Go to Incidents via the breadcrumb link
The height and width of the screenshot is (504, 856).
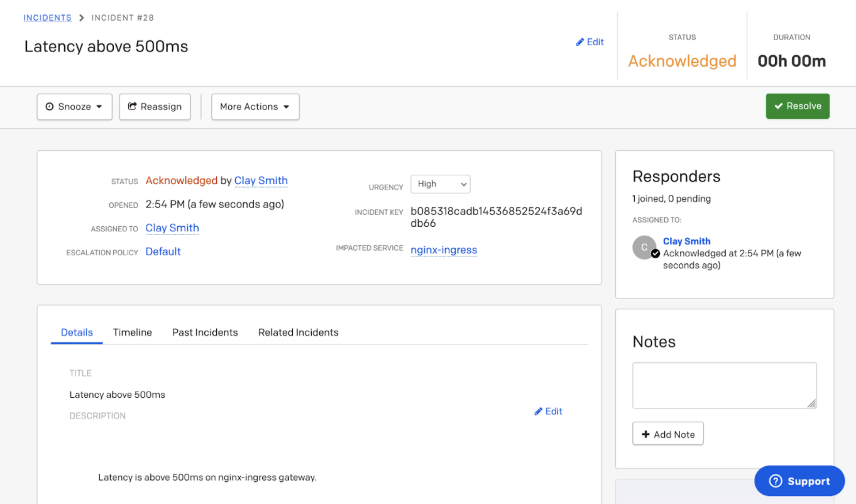coord(48,18)
